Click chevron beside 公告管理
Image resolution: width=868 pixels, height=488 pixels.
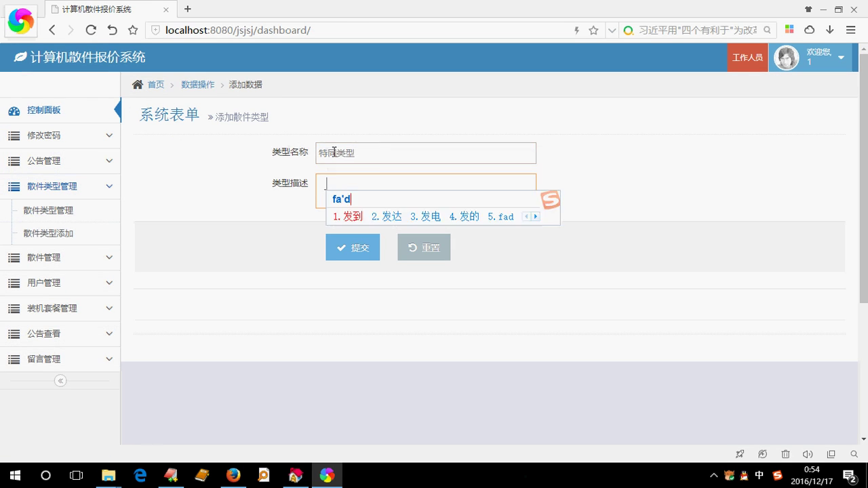coord(109,161)
